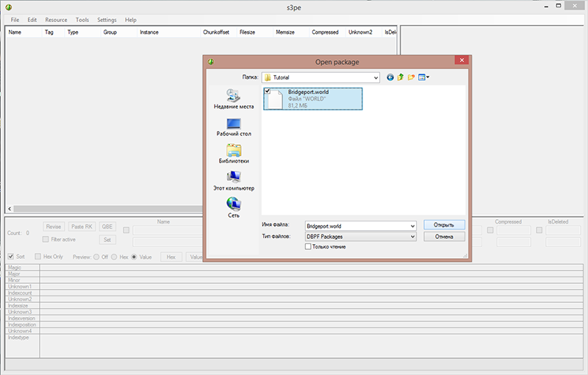This screenshot has height=375, width=588.
Task: Go to Рабочий стол location
Action: 234,126
